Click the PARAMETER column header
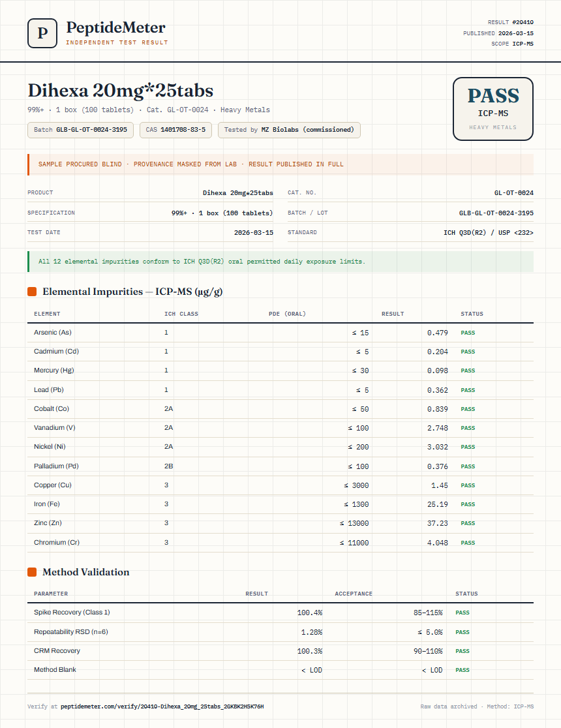 51,594
